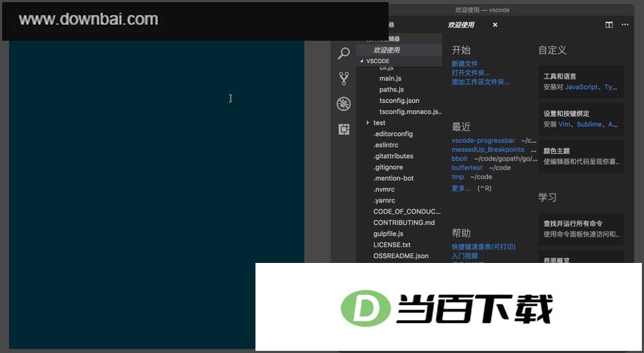This screenshot has height=353, width=644.
Task: Open the editor more actions menu
Action: pyautogui.click(x=625, y=24)
